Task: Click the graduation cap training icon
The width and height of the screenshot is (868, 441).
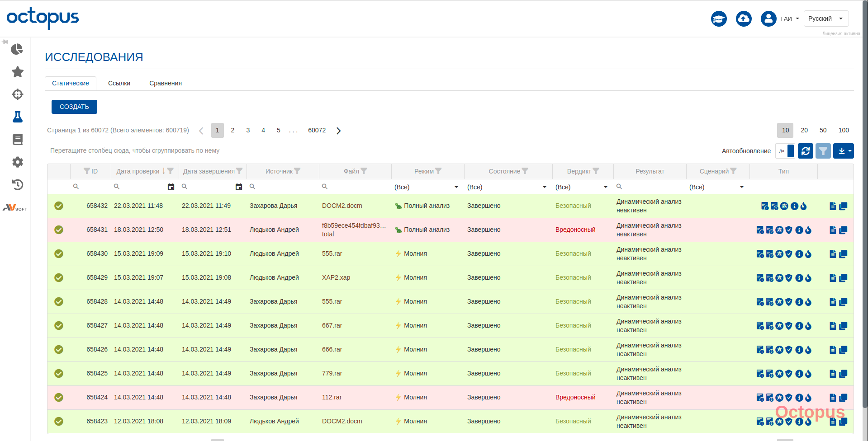Action: coord(719,19)
